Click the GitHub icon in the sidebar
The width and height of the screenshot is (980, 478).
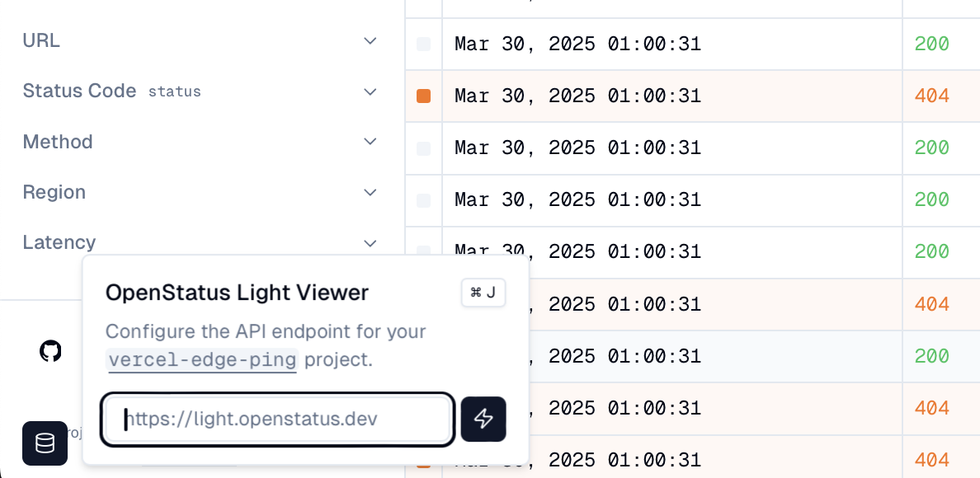point(50,350)
